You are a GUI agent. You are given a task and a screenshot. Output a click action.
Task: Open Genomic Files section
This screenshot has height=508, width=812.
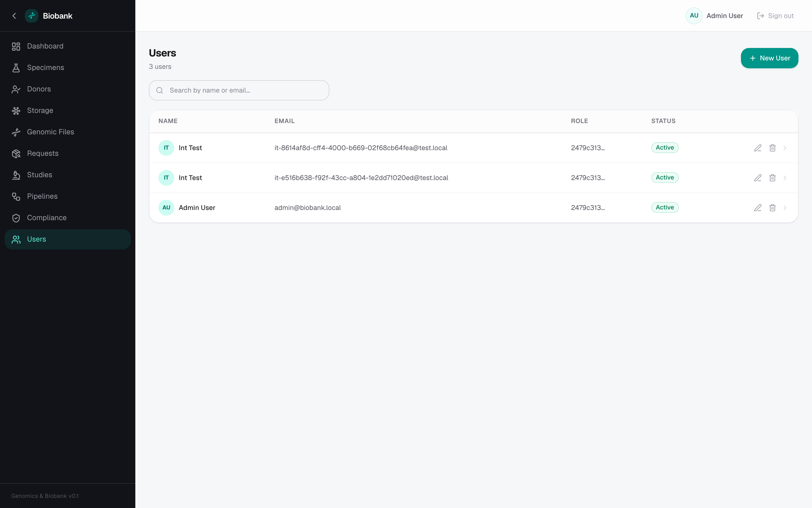pyautogui.click(x=67, y=132)
